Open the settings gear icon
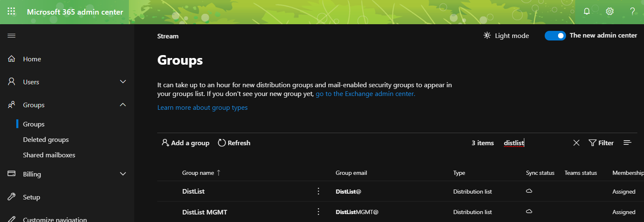Image resolution: width=644 pixels, height=222 pixels. point(610,12)
